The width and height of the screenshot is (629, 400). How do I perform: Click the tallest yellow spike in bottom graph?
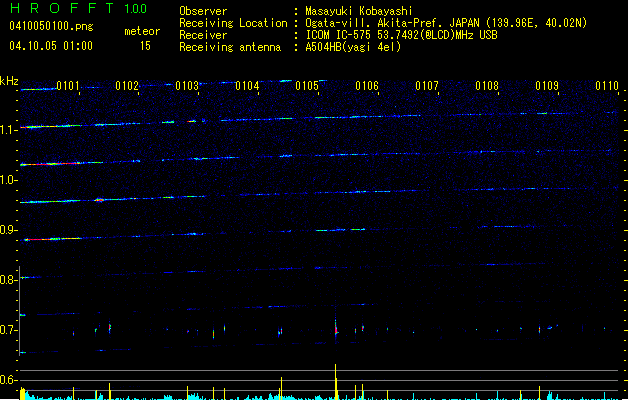click(335, 381)
